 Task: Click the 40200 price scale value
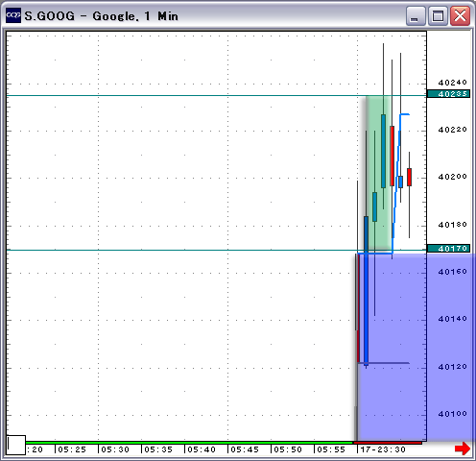[452, 177]
